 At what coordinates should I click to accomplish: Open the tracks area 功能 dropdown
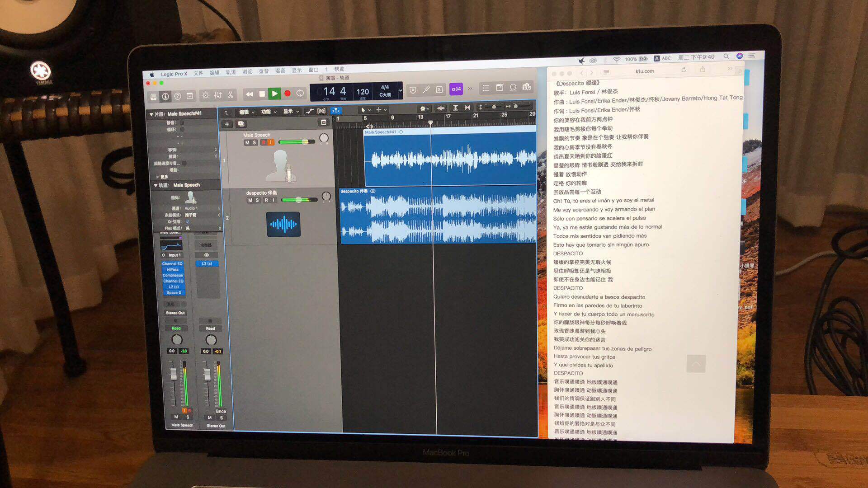click(269, 112)
